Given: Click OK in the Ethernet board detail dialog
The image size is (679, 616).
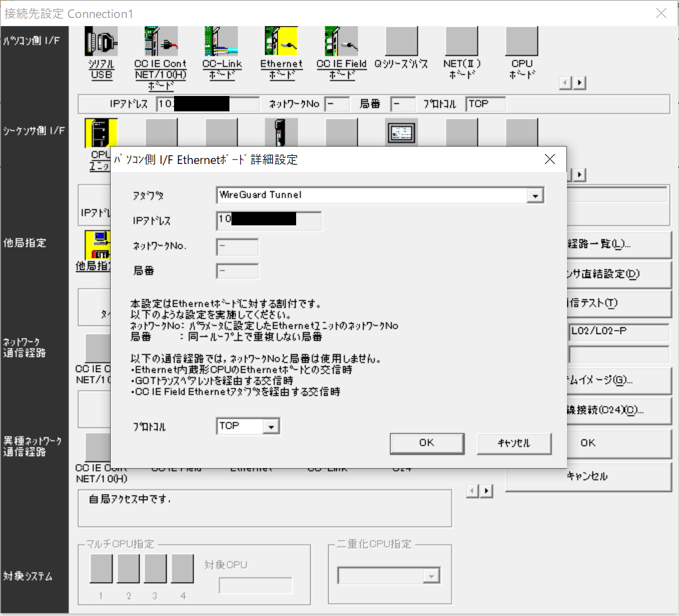Looking at the screenshot, I should tap(427, 443).
